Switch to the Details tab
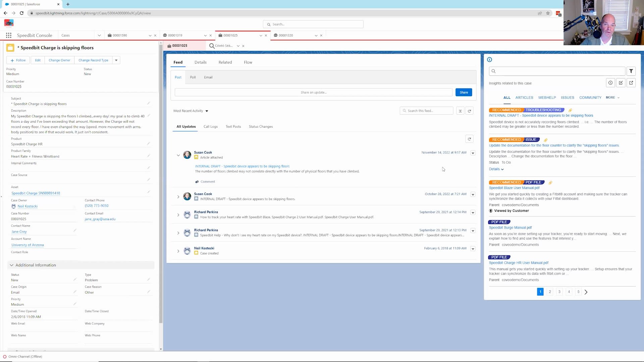644x362 pixels. (200, 62)
